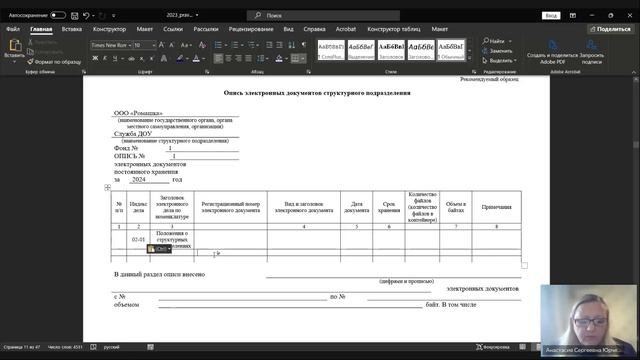Toggle the AutoSave switch
This screenshot has width=640, height=360.
coord(58,15)
